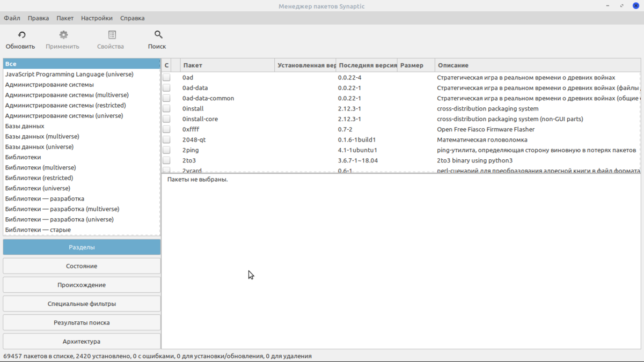Viewport: 644px width, 362px height.
Task: Click version 4.1-1ubuntu1 of 2ping
Action: coord(357,150)
